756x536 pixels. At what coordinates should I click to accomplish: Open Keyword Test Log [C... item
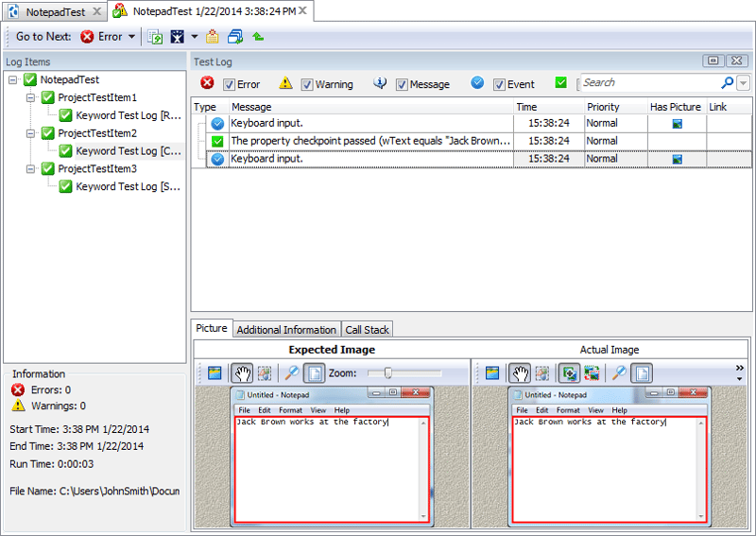pos(129,151)
